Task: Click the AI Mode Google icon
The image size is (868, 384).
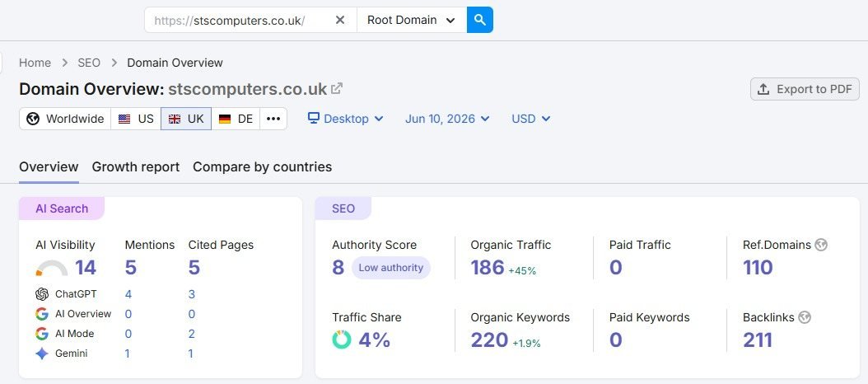Action: [42, 334]
